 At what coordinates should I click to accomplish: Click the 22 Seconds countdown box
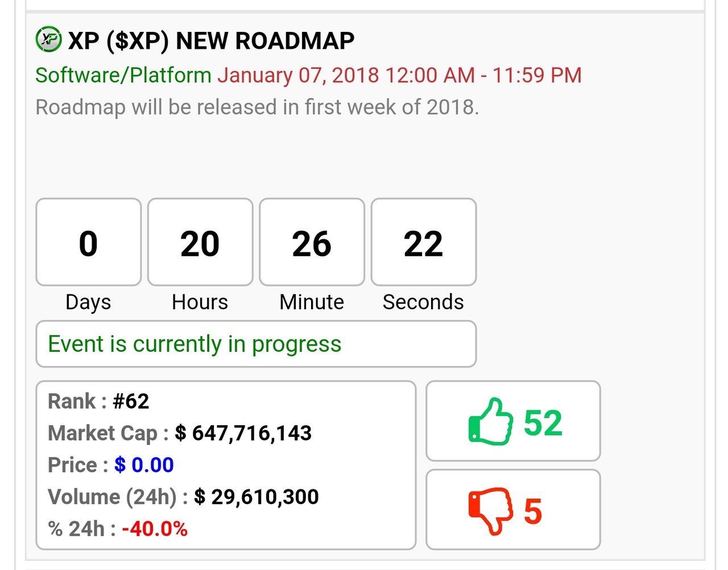(424, 242)
